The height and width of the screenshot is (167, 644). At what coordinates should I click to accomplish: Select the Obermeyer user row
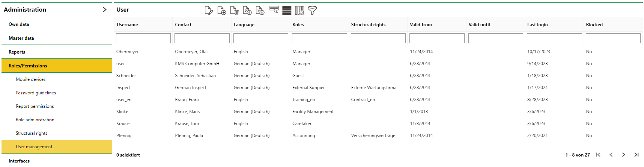[128, 52]
